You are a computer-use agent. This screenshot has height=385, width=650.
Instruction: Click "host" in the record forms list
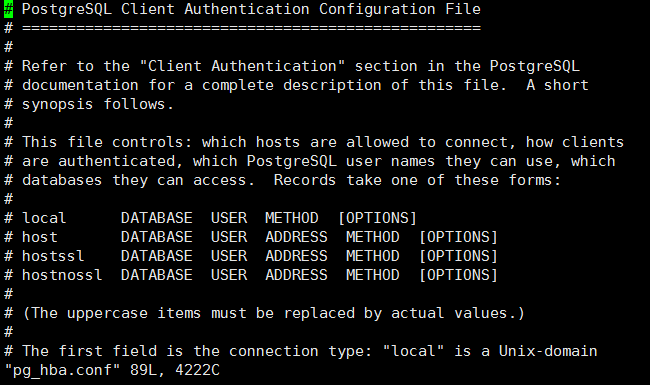[x=39, y=237]
